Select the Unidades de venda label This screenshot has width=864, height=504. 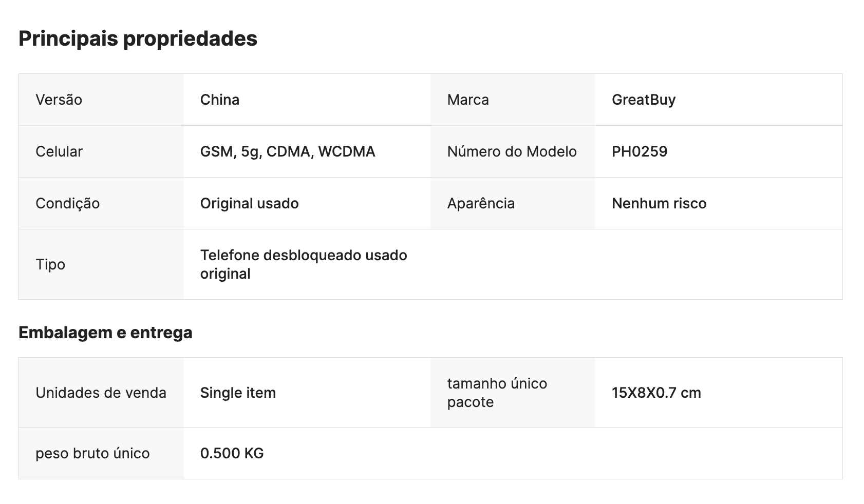click(101, 393)
